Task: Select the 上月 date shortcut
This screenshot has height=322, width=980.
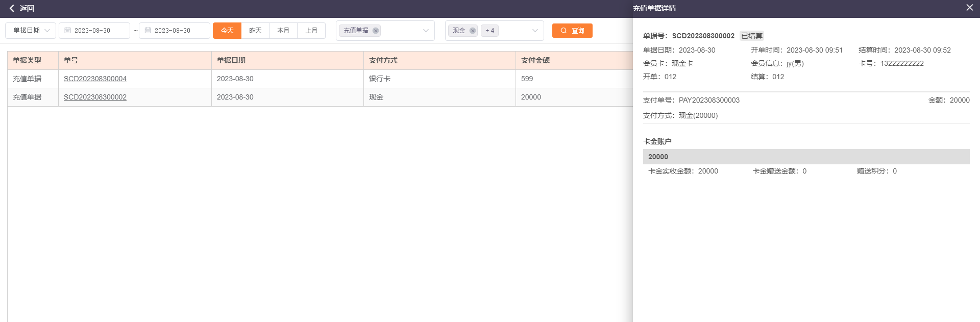Action: 311,31
